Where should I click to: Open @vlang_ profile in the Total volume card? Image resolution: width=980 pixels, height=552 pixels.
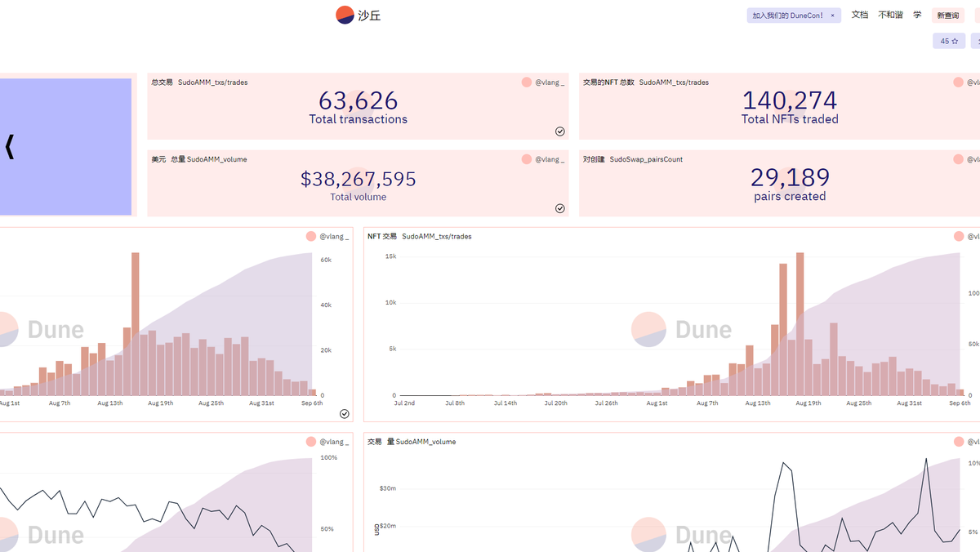coord(550,159)
